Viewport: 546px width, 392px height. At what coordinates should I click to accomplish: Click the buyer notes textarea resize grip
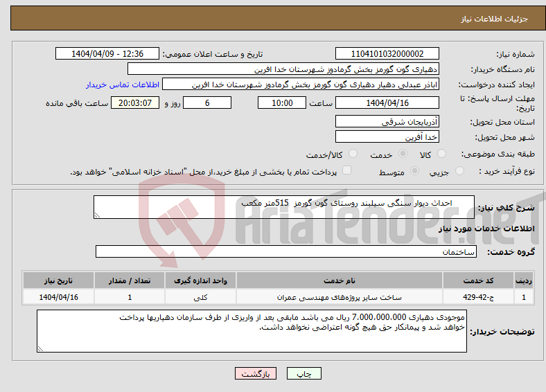click(x=40, y=349)
